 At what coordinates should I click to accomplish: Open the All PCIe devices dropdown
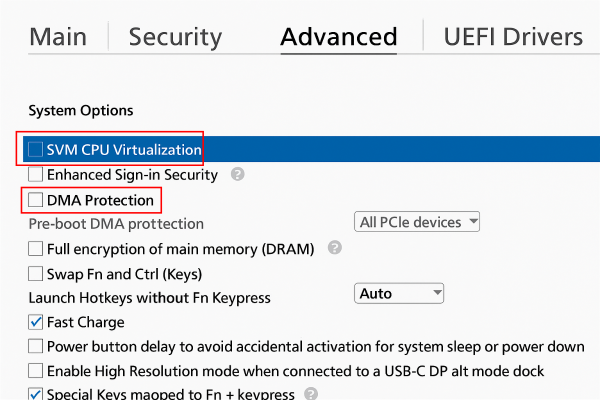pos(418,221)
